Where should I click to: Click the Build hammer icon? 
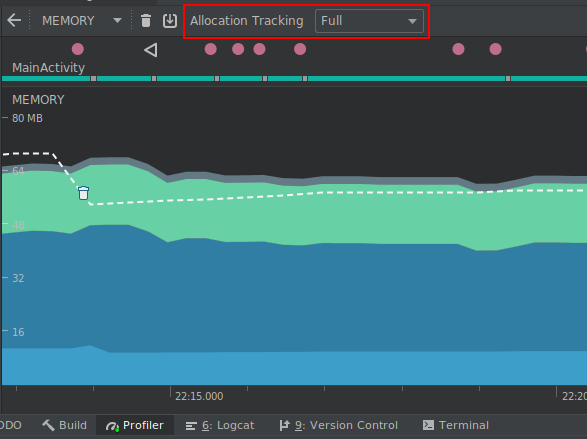coord(48,425)
